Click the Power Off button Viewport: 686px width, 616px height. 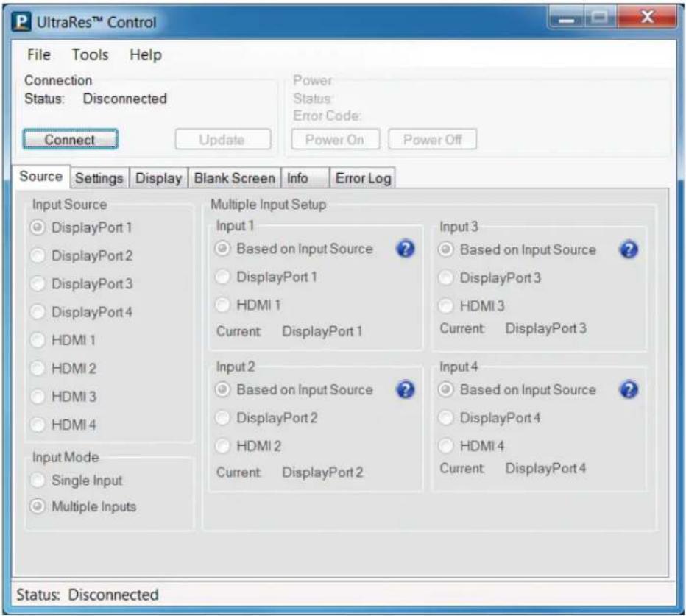pyautogui.click(x=432, y=140)
